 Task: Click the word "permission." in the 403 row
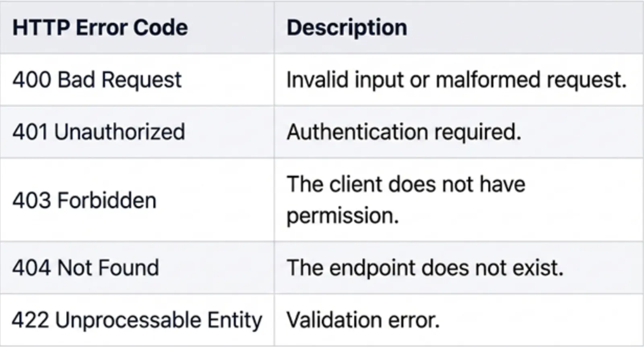coord(343,216)
